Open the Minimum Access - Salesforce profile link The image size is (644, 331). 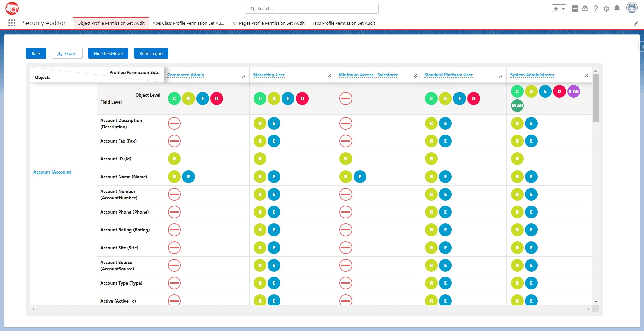[x=368, y=75]
